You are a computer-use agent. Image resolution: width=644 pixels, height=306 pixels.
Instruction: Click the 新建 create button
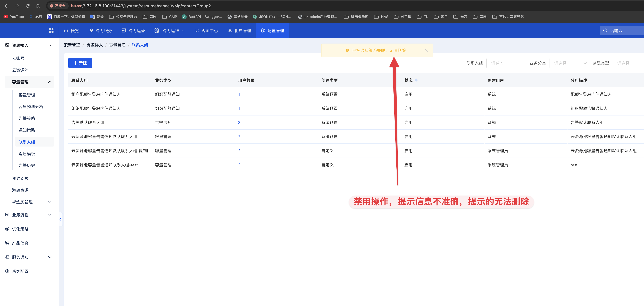pos(80,63)
